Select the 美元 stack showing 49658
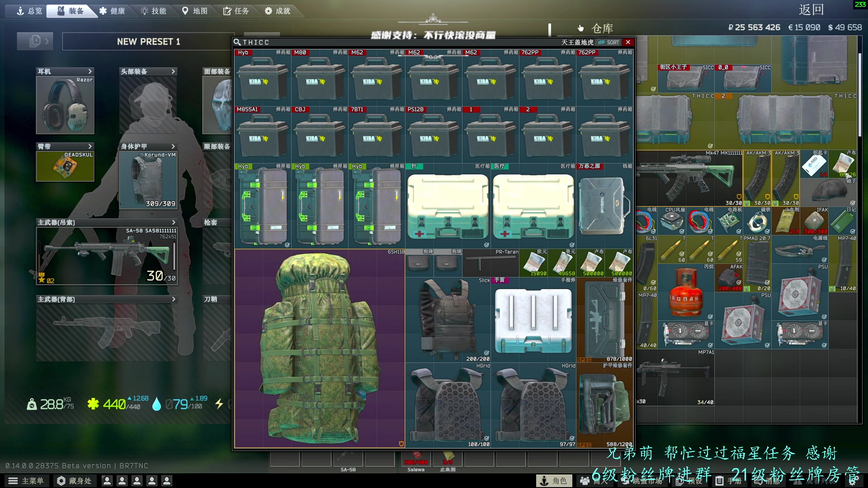The height and width of the screenshot is (488, 868). [x=562, y=263]
